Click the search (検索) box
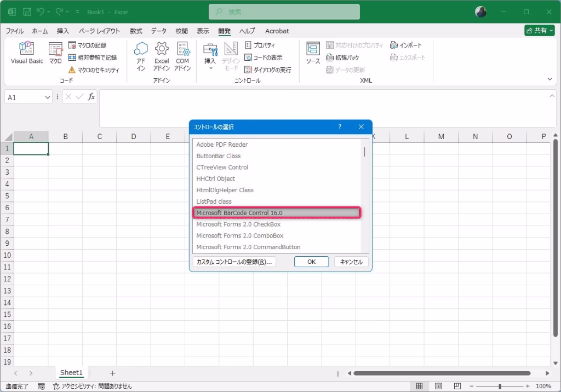Image resolution: width=561 pixels, height=392 pixels. point(284,12)
